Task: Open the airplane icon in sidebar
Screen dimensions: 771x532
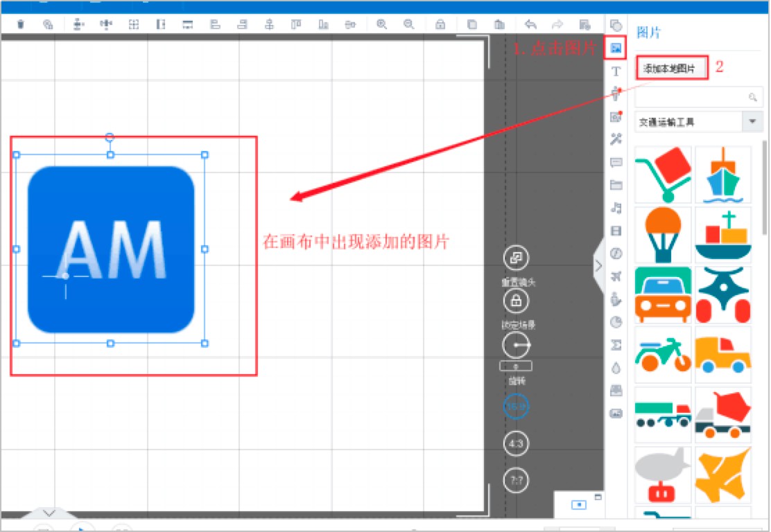Action: click(616, 276)
